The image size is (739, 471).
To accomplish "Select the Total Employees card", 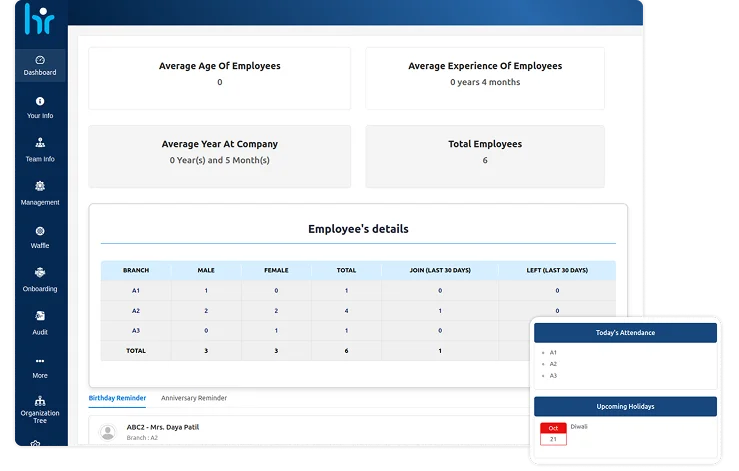I will (485, 156).
